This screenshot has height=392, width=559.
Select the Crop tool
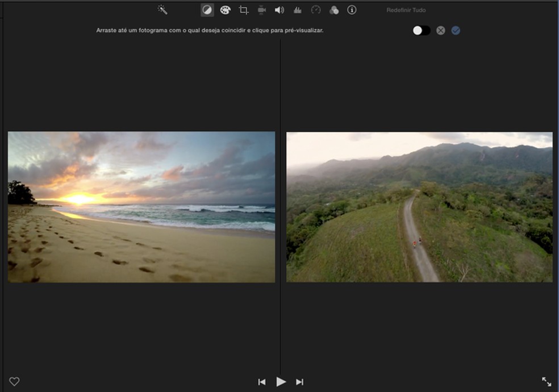244,10
